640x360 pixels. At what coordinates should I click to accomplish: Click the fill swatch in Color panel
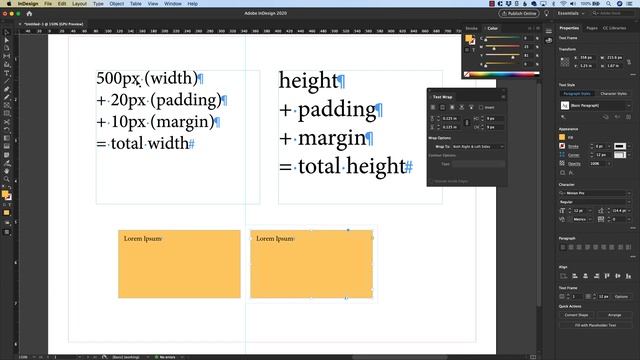pos(469,38)
